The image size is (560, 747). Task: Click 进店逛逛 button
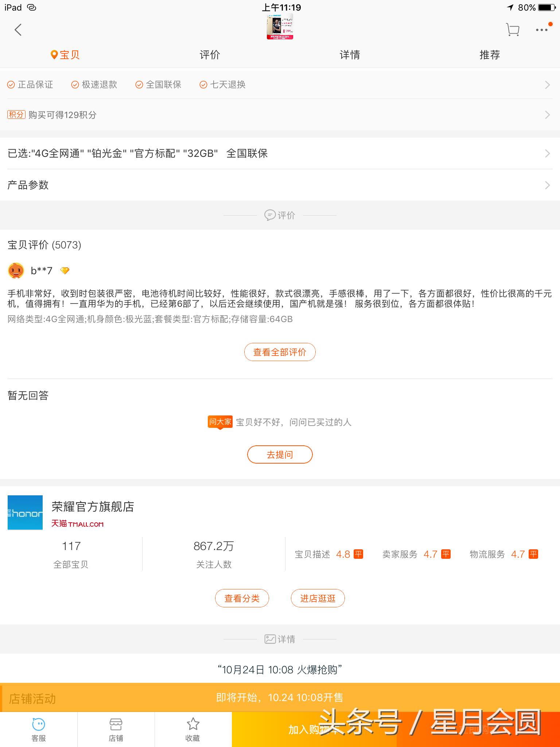(318, 598)
